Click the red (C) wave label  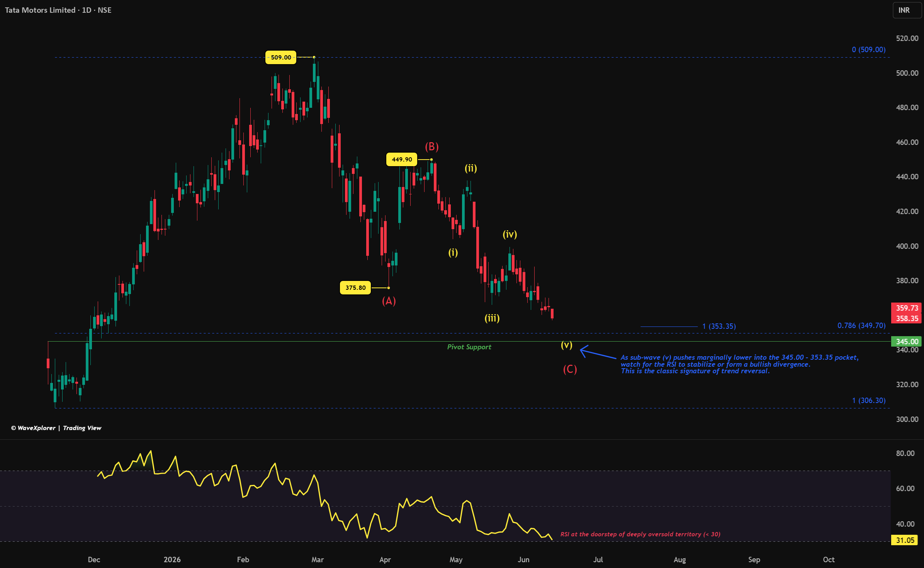coord(570,369)
